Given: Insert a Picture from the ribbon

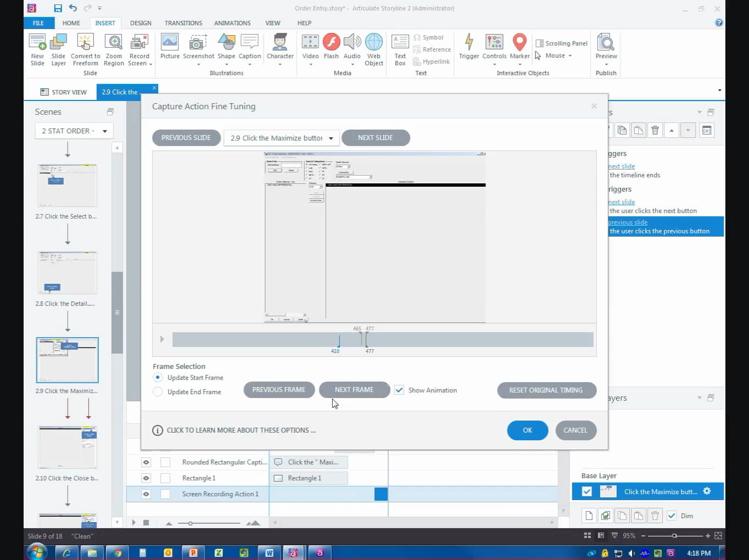Looking at the screenshot, I should (x=170, y=42).
